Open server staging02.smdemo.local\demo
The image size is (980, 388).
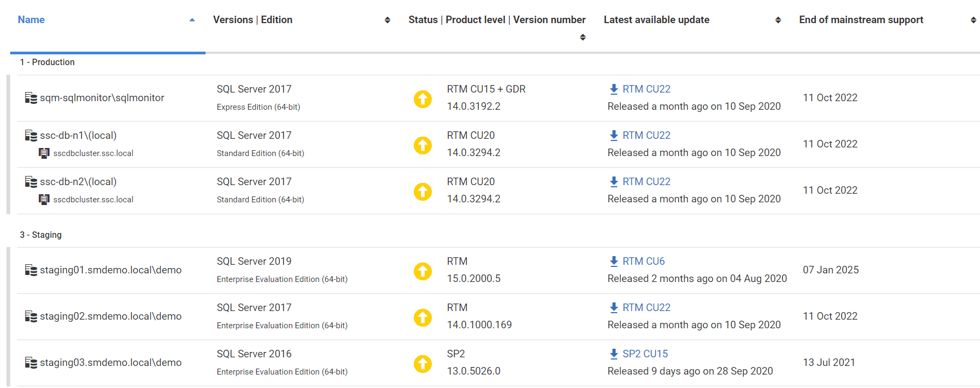(x=111, y=316)
